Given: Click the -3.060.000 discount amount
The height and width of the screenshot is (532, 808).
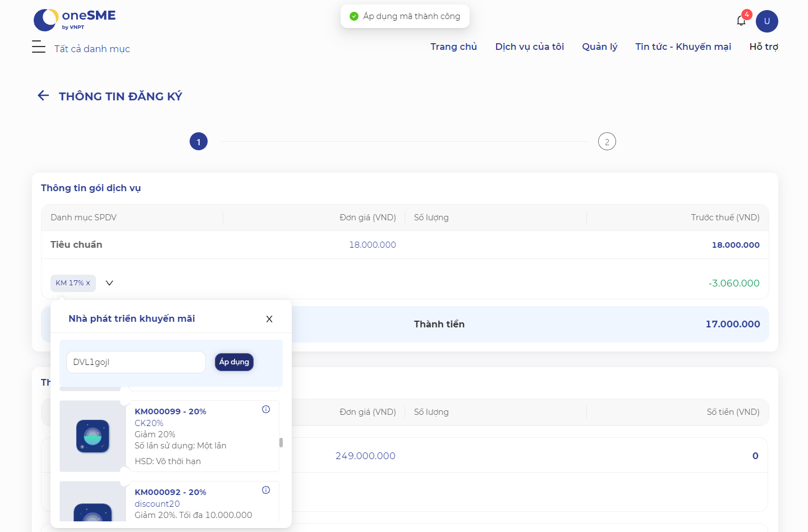Looking at the screenshot, I should 734,283.
